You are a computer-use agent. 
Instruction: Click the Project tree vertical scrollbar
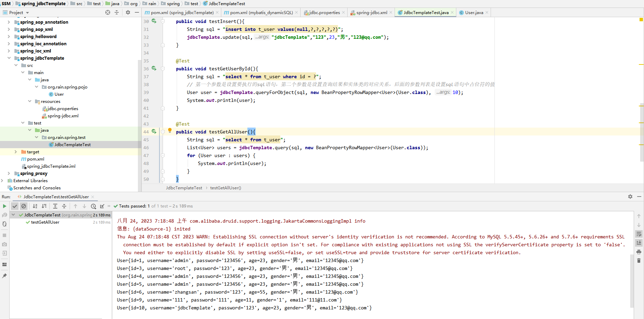[139, 125]
